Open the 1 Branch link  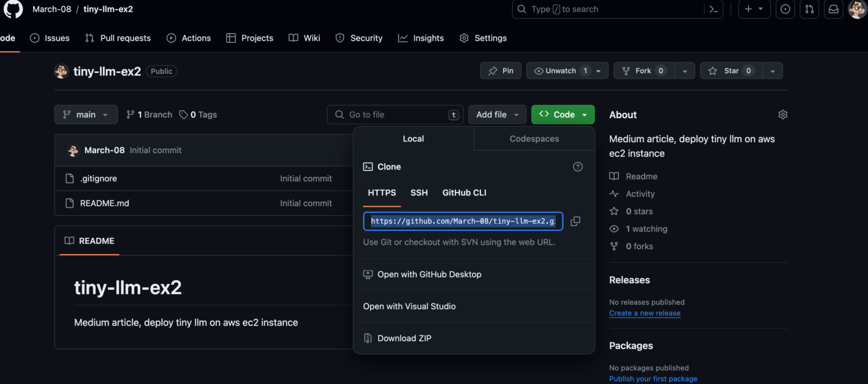pos(149,115)
